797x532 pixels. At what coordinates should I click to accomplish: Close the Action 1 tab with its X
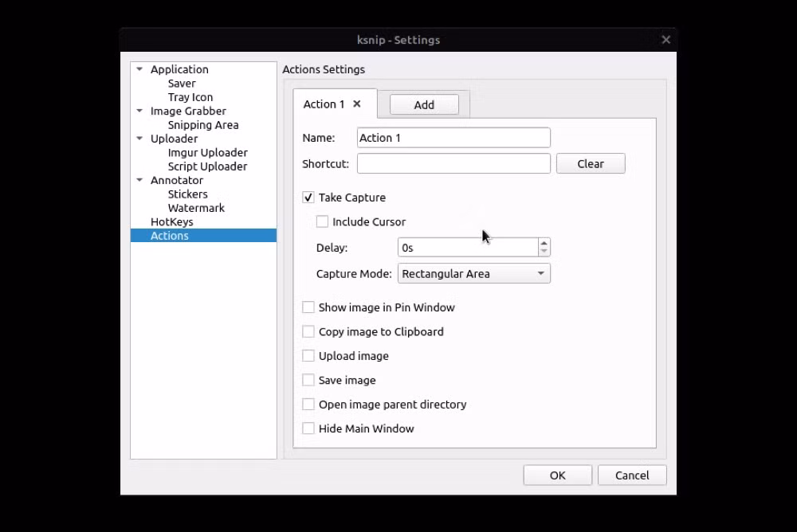(x=357, y=104)
